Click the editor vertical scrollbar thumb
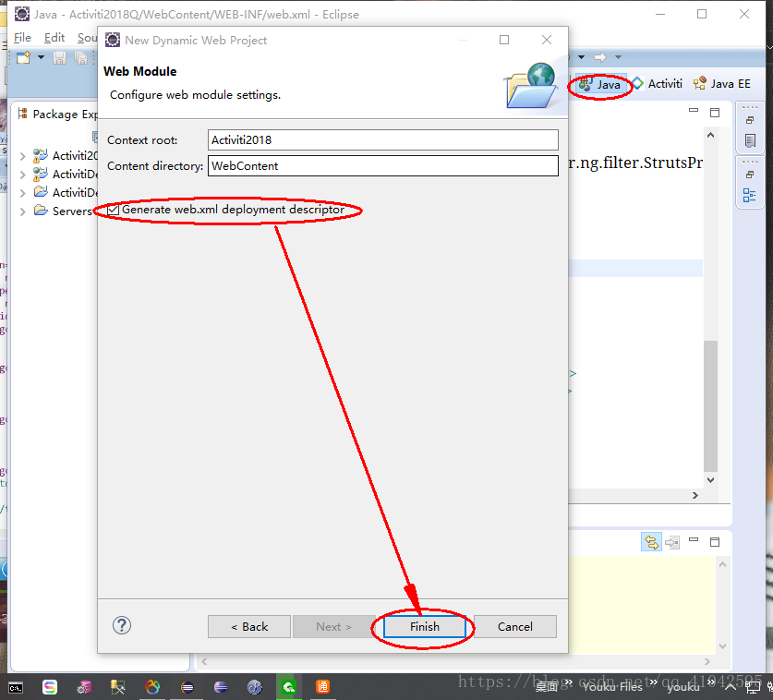The width and height of the screenshot is (773, 700). point(710,405)
